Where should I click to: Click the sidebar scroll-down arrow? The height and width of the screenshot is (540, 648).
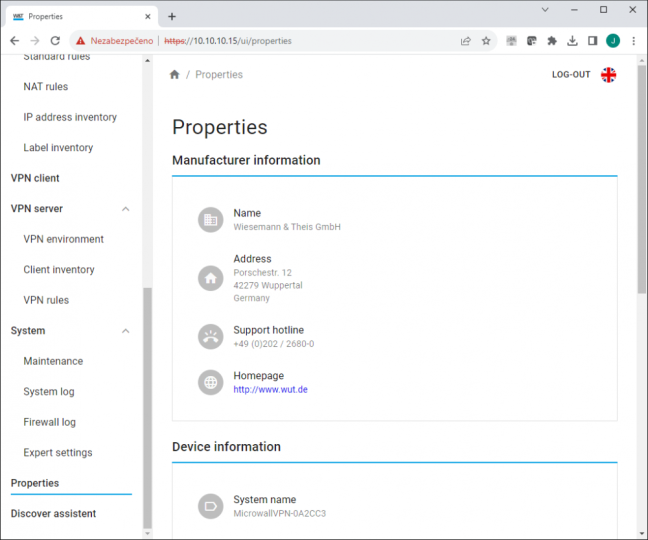(x=148, y=533)
